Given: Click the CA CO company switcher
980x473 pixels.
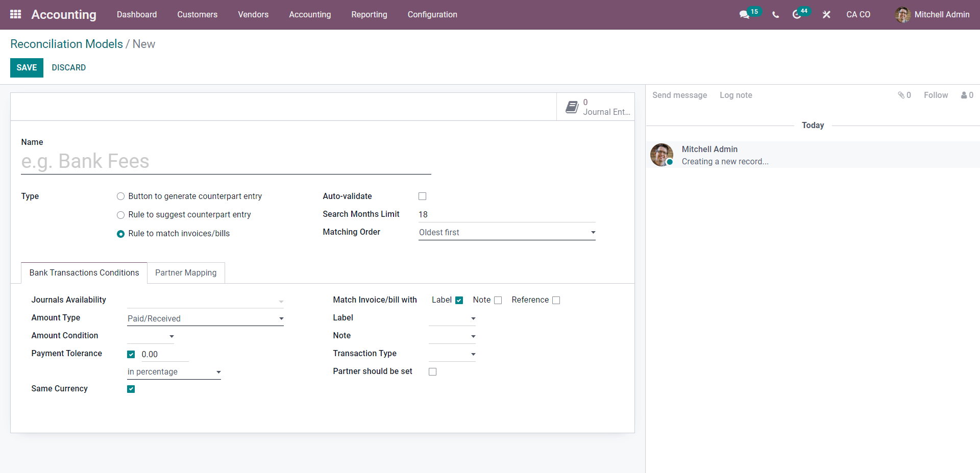Looking at the screenshot, I should 858,15.
